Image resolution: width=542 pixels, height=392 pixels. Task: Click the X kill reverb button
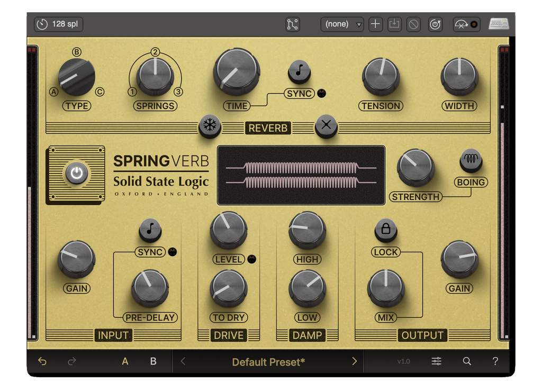pos(326,126)
